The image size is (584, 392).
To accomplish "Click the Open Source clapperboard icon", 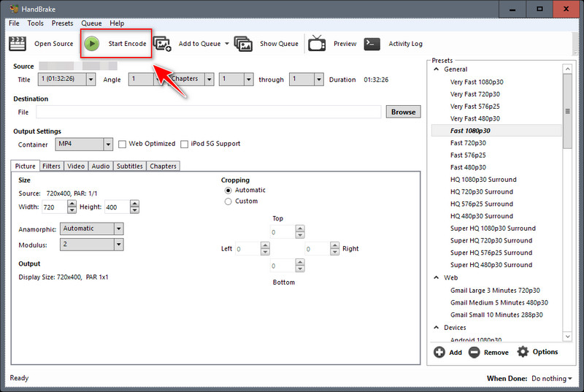I will point(17,44).
